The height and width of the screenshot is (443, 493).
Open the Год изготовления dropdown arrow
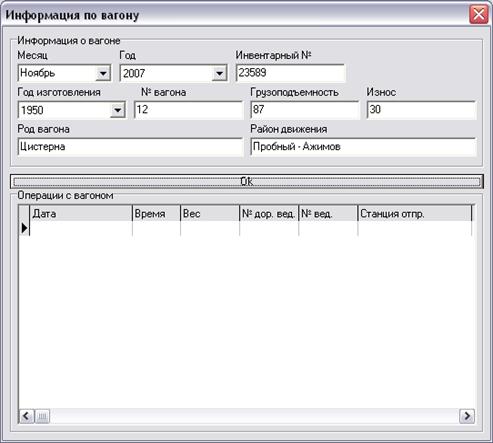click(118, 110)
